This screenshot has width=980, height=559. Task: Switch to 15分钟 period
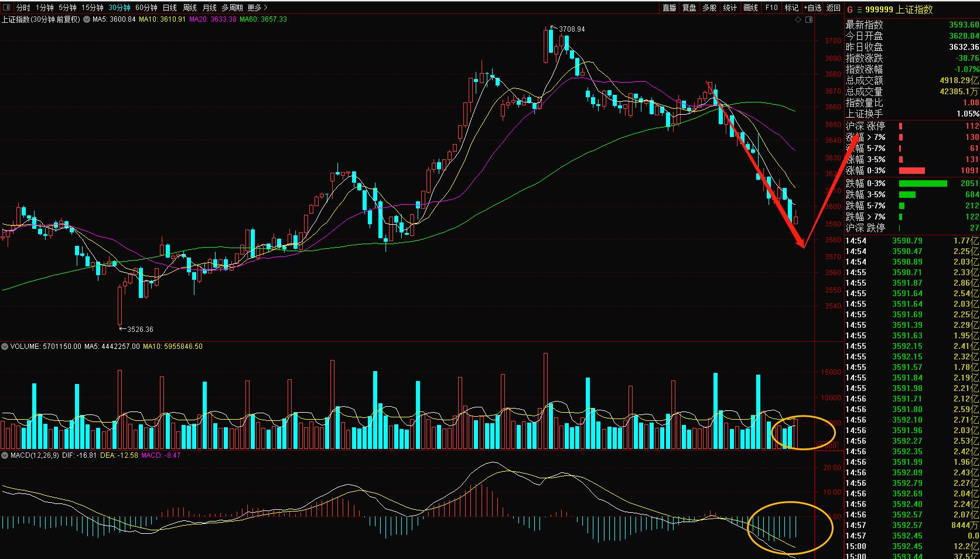point(93,8)
